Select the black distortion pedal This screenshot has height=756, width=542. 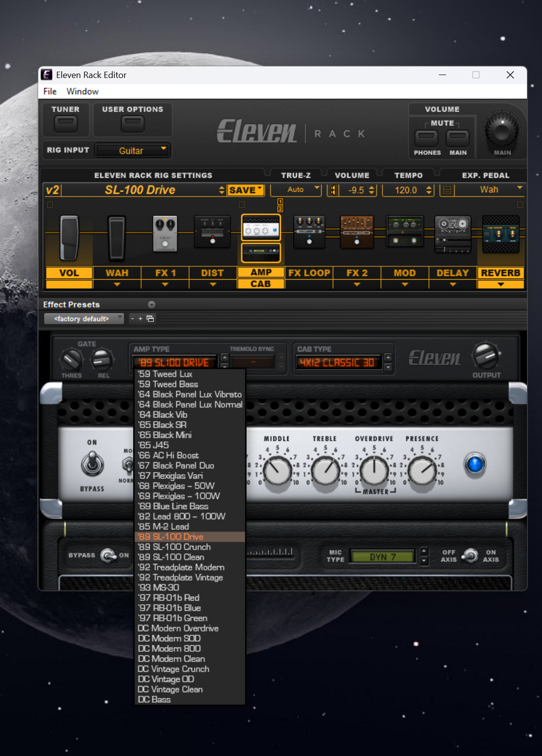coord(212,231)
